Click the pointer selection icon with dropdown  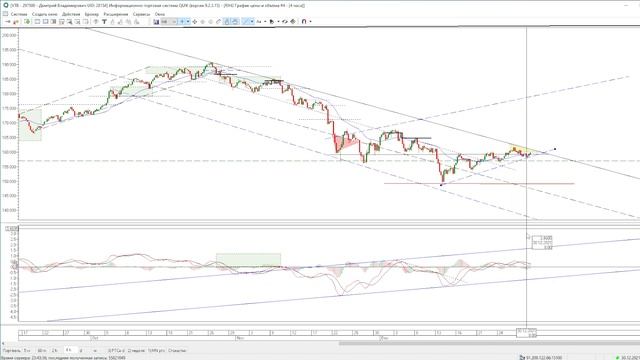[271, 21]
